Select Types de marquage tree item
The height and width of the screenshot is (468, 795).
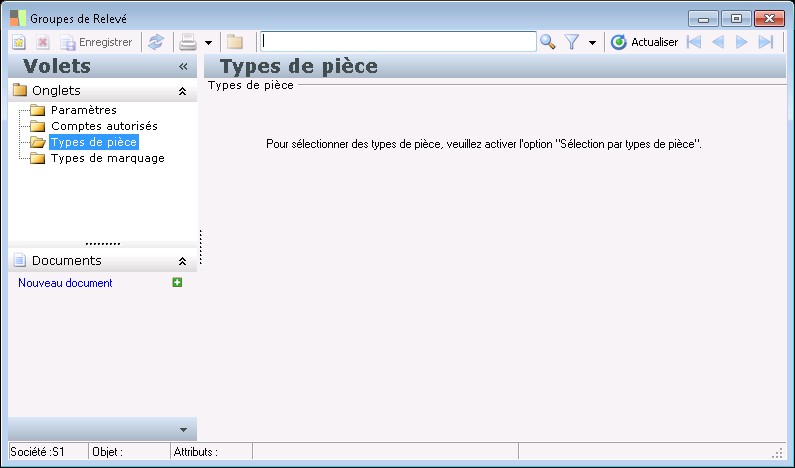pyautogui.click(x=107, y=158)
